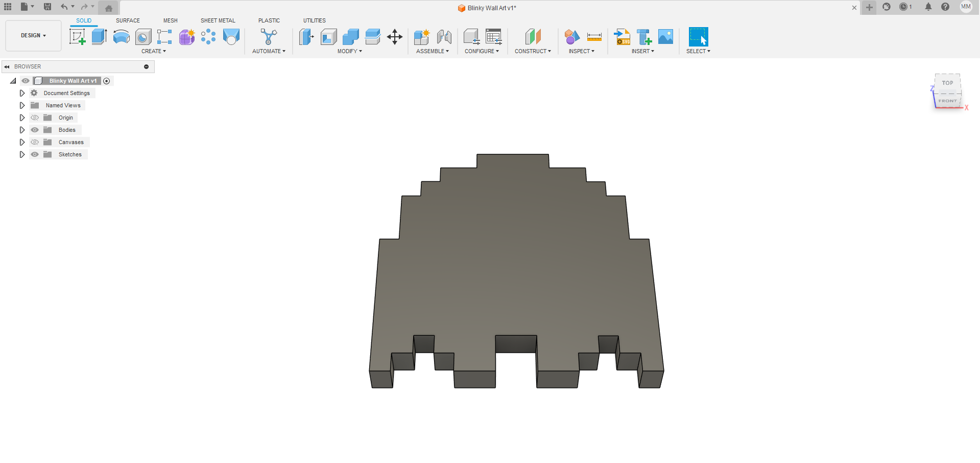Select the Hole tool
The width and height of the screenshot is (980, 463).
pyautogui.click(x=143, y=37)
